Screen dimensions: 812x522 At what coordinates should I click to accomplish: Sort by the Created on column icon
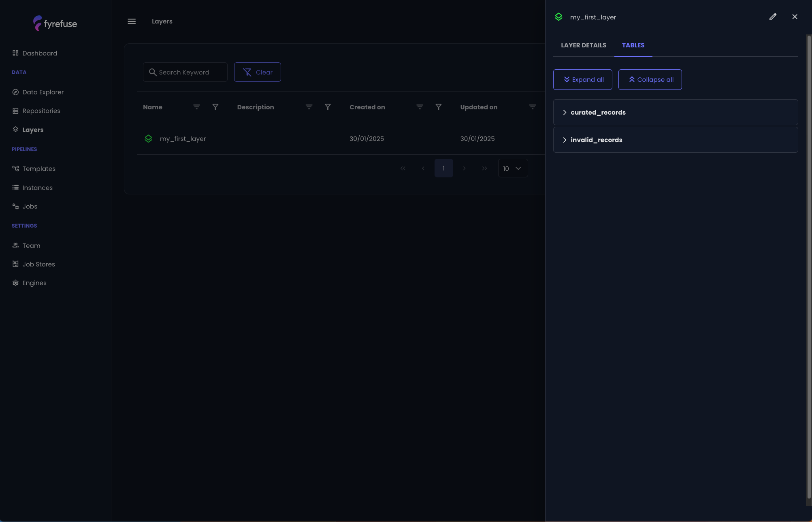click(420, 107)
